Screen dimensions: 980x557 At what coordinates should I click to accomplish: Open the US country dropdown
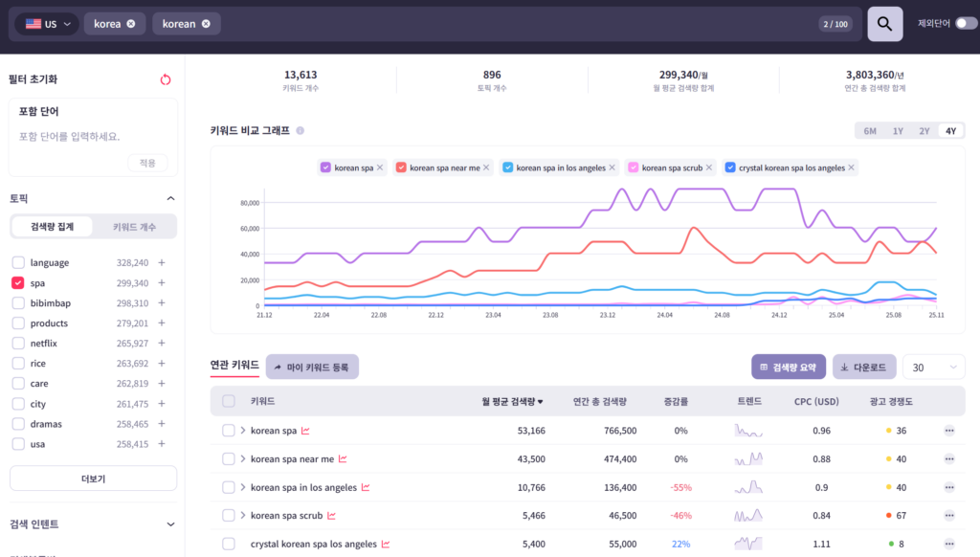(48, 24)
